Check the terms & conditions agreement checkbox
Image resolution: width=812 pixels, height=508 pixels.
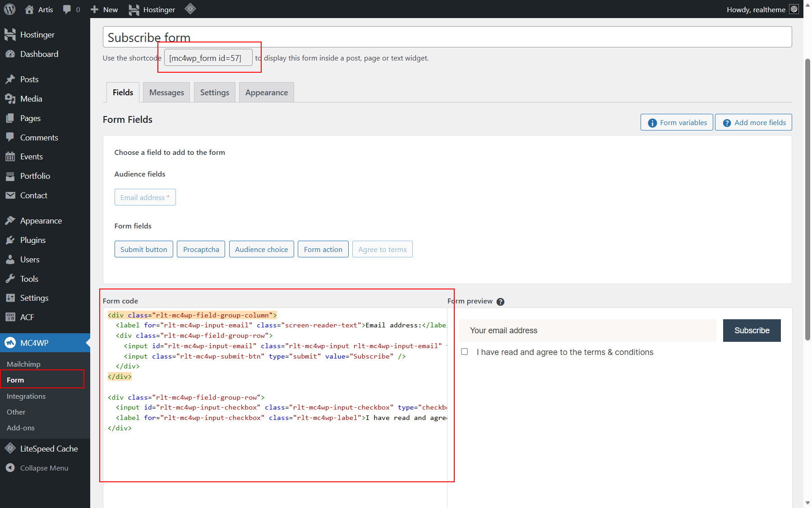tap(465, 352)
